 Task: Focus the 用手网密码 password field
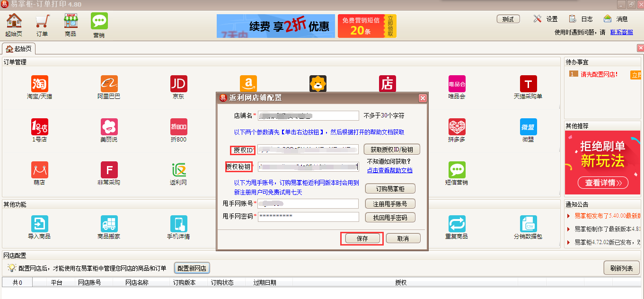pos(309,217)
